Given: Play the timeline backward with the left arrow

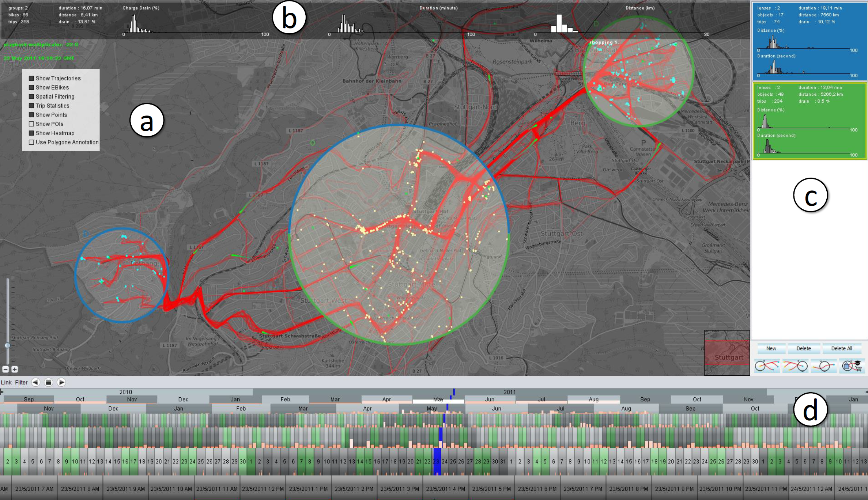Looking at the screenshot, I should (35, 382).
